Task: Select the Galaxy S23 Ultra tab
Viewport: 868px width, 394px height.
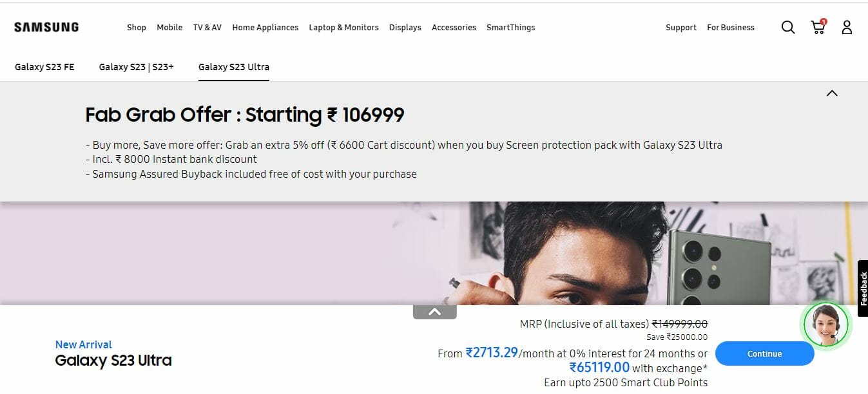Action: tap(234, 67)
